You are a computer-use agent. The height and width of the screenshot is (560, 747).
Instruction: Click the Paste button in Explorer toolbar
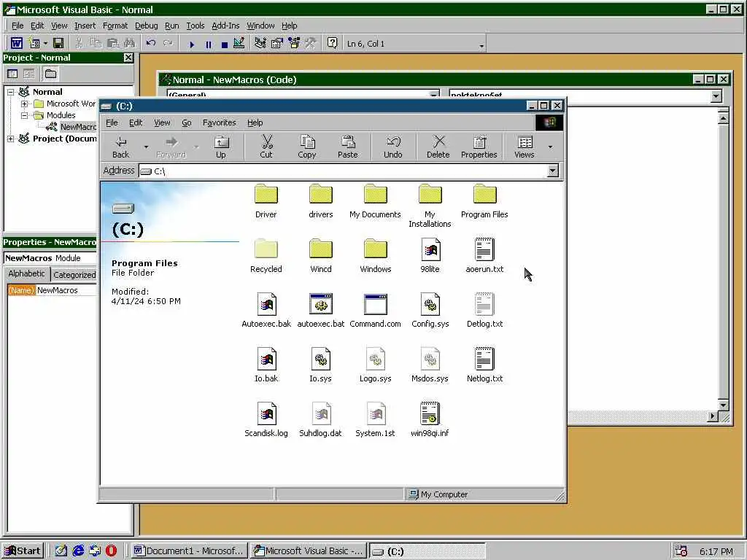point(348,147)
